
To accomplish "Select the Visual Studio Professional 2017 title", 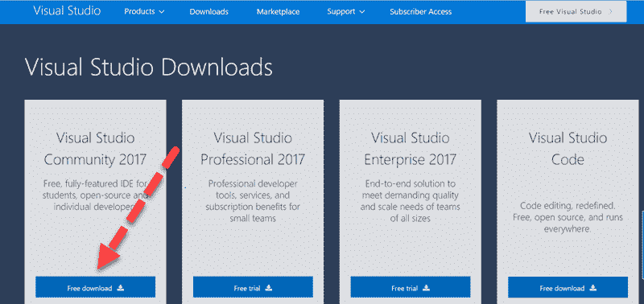I will click(253, 149).
